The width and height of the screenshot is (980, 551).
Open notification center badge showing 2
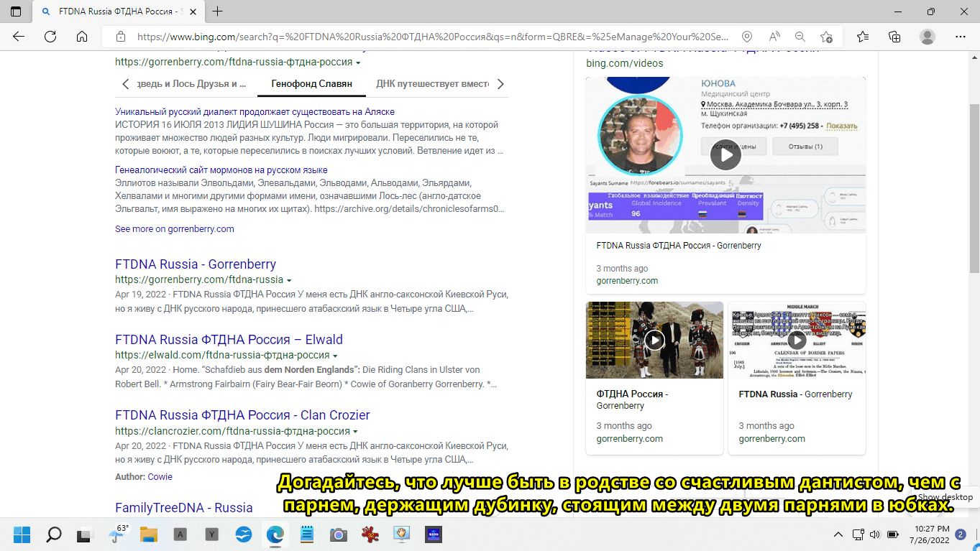tap(961, 534)
